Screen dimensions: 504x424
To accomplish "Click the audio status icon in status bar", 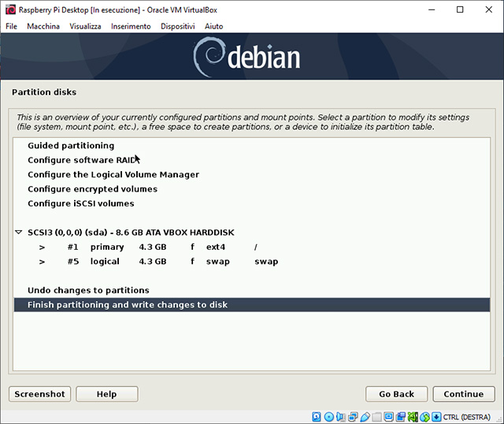I will click(341, 416).
